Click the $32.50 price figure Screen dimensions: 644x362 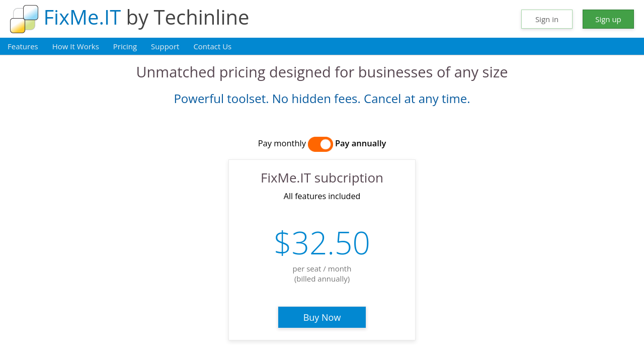(322, 243)
